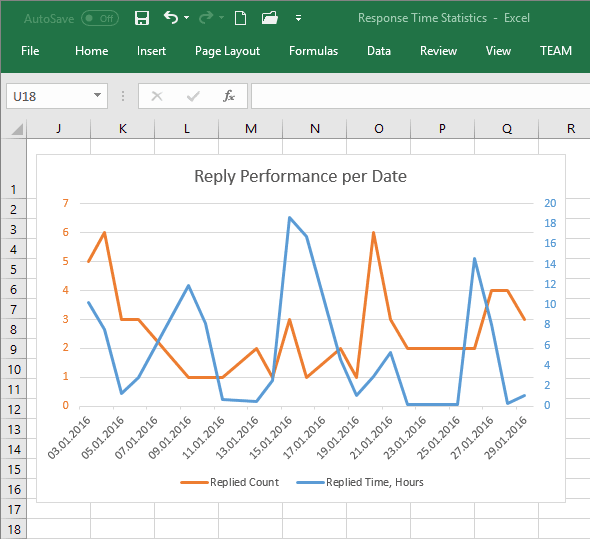590x539 pixels.
Task: Select column header N
Action: pyautogui.click(x=315, y=129)
